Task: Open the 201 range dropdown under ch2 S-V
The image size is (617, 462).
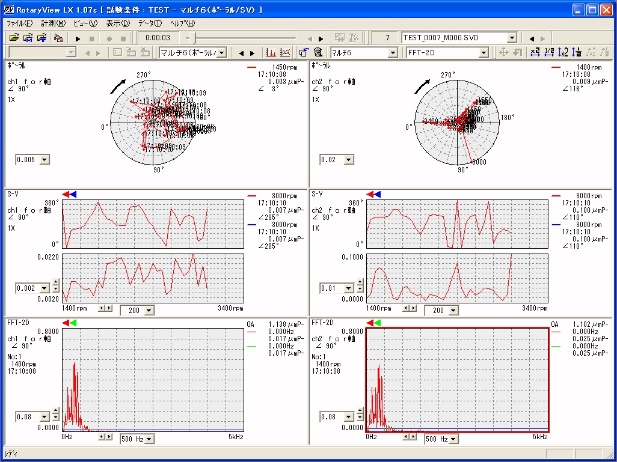Action: tap(453, 310)
